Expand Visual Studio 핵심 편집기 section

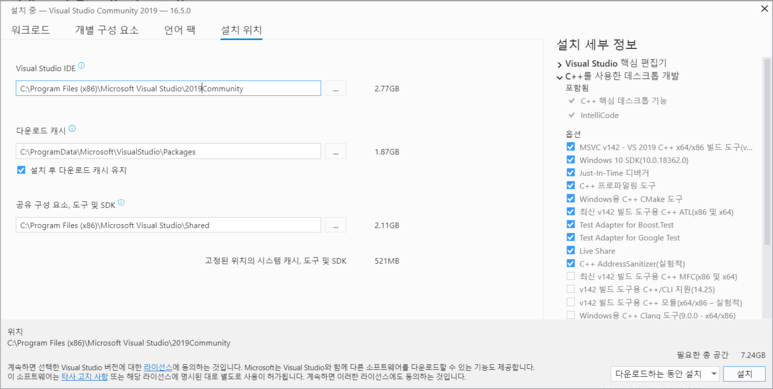tap(560, 64)
